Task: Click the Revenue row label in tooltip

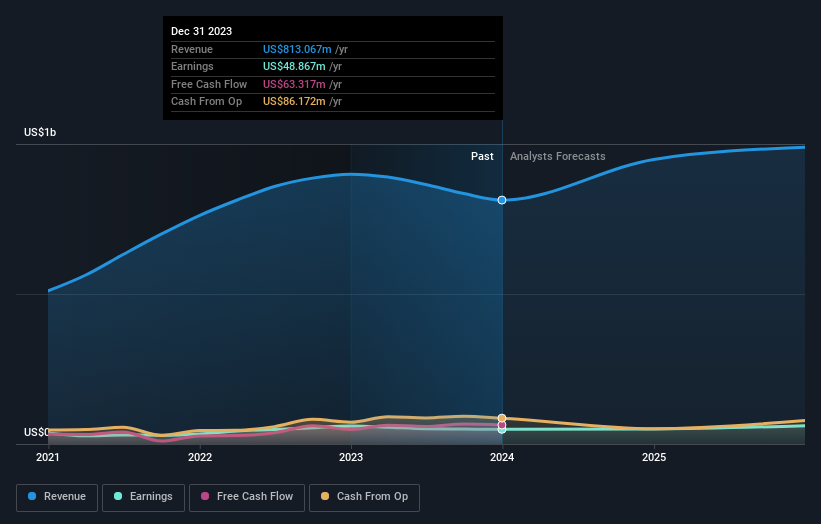Action: tap(192, 49)
